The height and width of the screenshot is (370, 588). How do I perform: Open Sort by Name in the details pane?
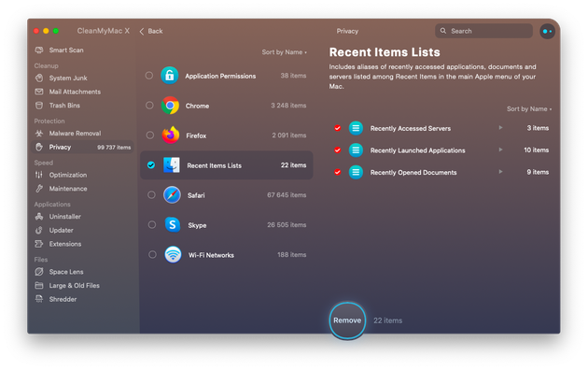(x=529, y=108)
